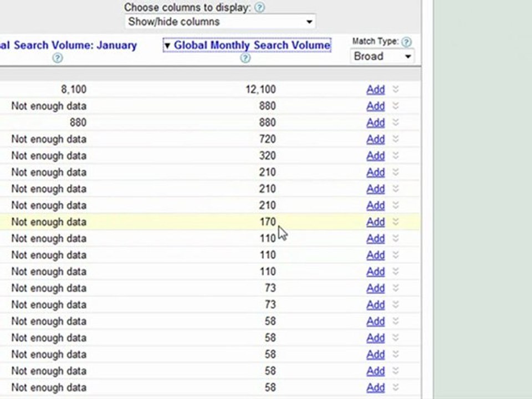Select Not enough data in the 320 row
Screen dimensions: 532x399
[x=49, y=156]
